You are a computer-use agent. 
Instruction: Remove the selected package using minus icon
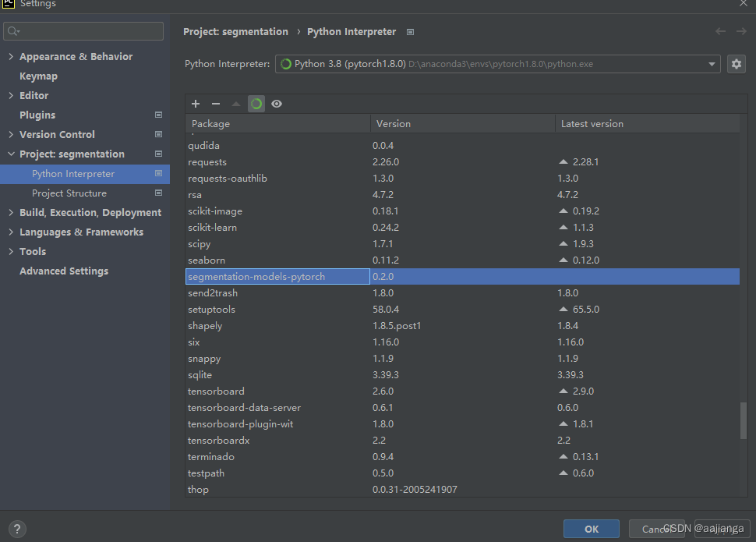tap(215, 103)
